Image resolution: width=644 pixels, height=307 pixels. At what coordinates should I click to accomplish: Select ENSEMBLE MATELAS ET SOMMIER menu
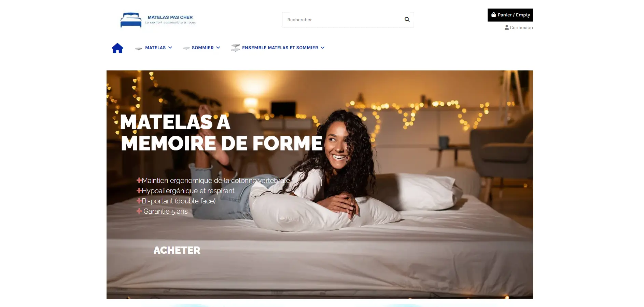point(280,48)
